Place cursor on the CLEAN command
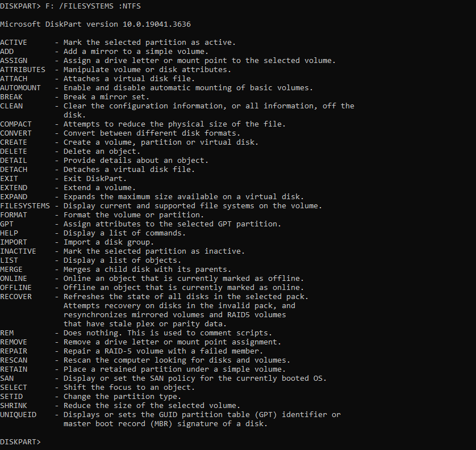476x450 pixels. (11, 106)
